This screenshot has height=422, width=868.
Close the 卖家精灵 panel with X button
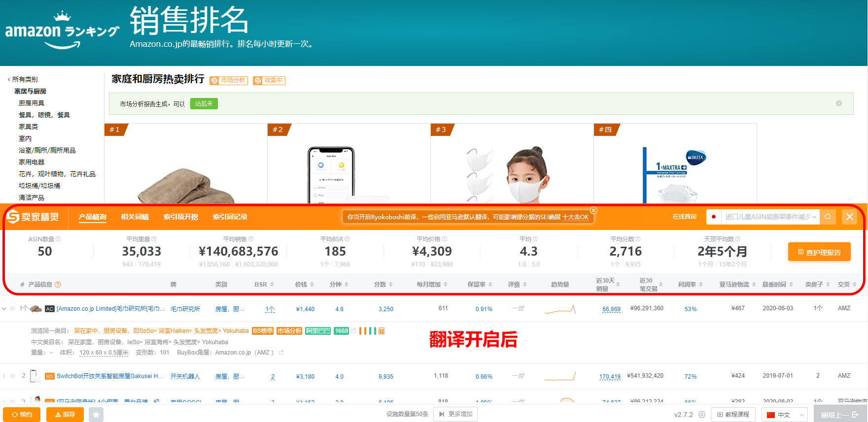(x=849, y=217)
